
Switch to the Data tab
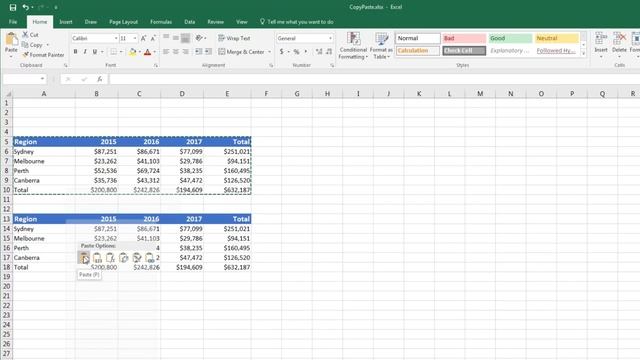189,22
